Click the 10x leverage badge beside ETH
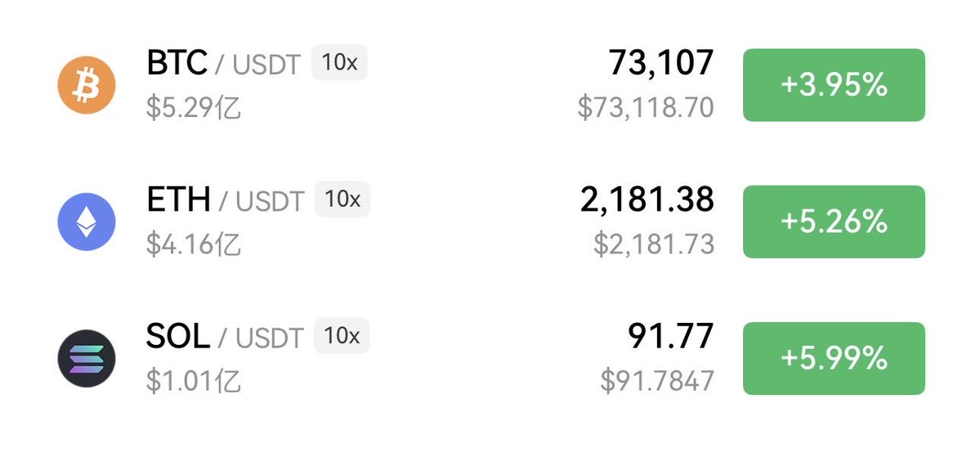This screenshot has height=452, width=980. point(342,199)
